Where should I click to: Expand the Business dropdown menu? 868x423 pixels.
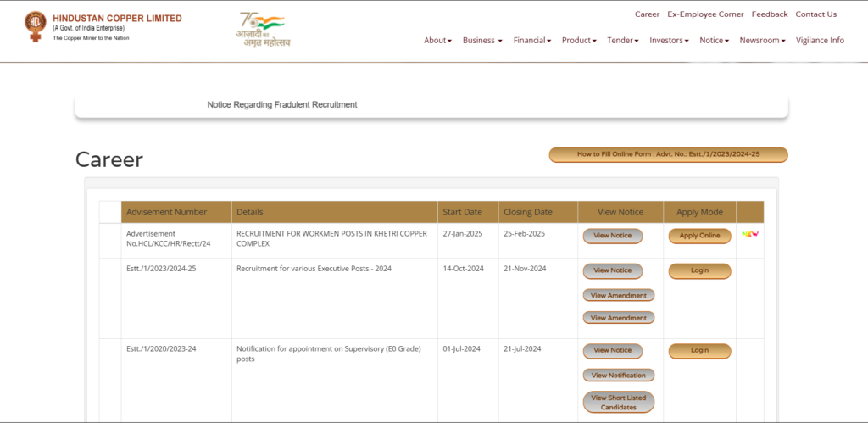coord(482,41)
